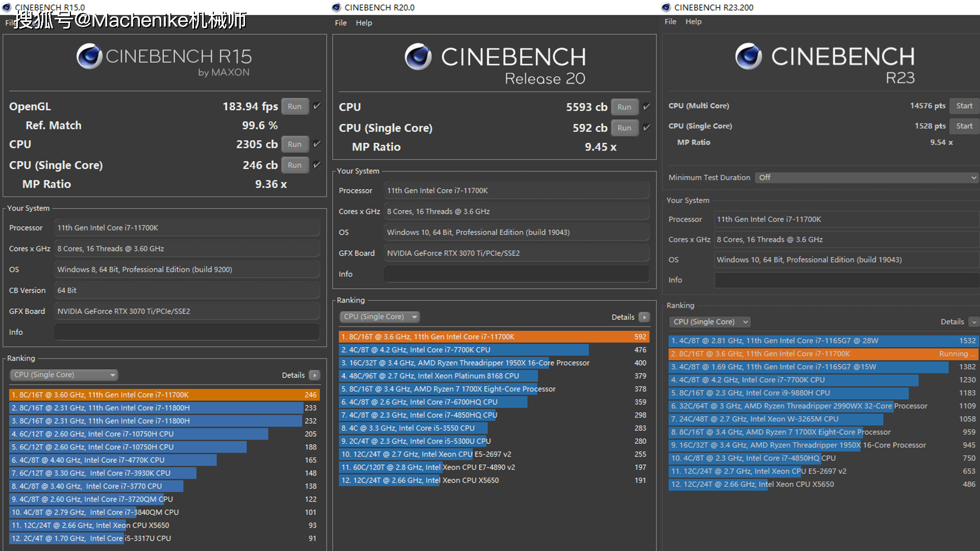Select the i7-4850HQ row scoring 750 in R23
Screen dimensions: 980x551
(824, 458)
